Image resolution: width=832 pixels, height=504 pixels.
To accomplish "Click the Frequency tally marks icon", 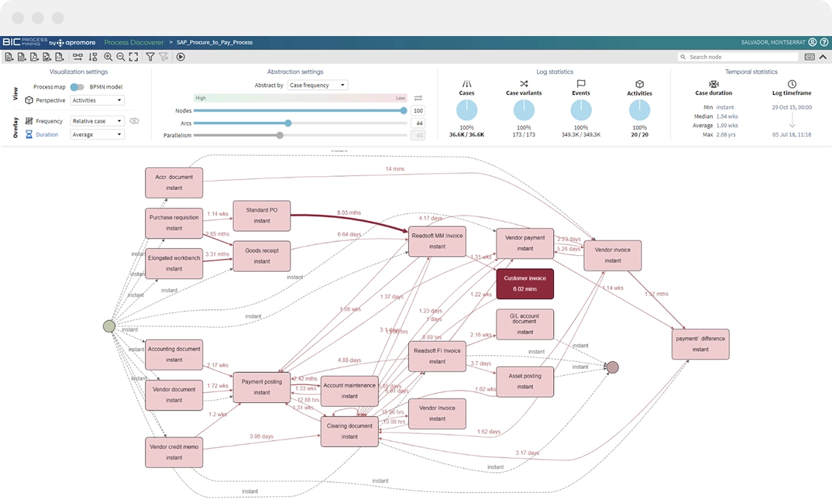I will [29, 121].
